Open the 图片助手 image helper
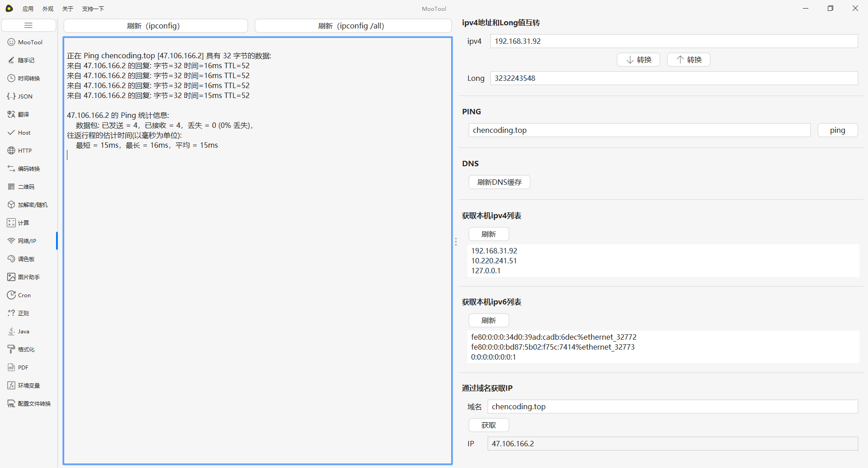Viewport: 868px width, 468px height. tap(28, 277)
